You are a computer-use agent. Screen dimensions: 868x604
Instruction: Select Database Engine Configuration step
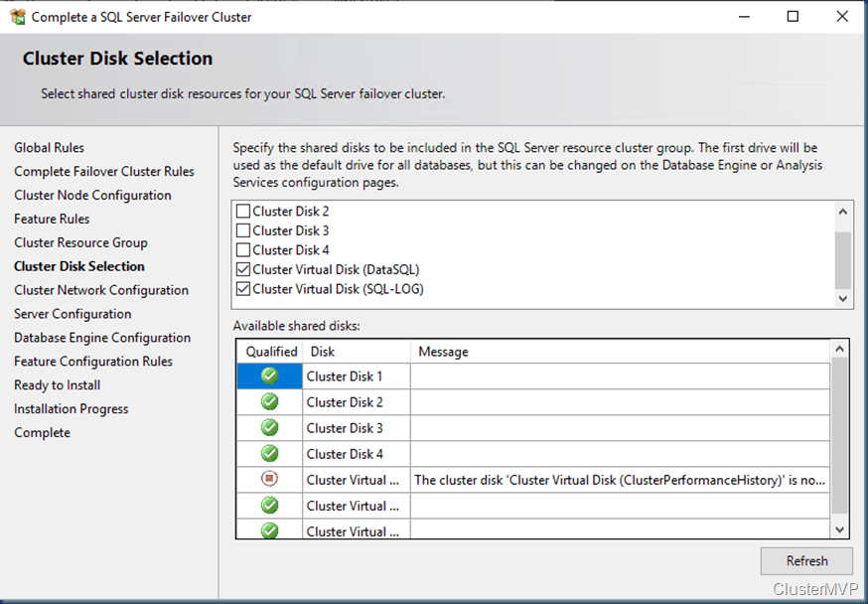[x=102, y=338]
